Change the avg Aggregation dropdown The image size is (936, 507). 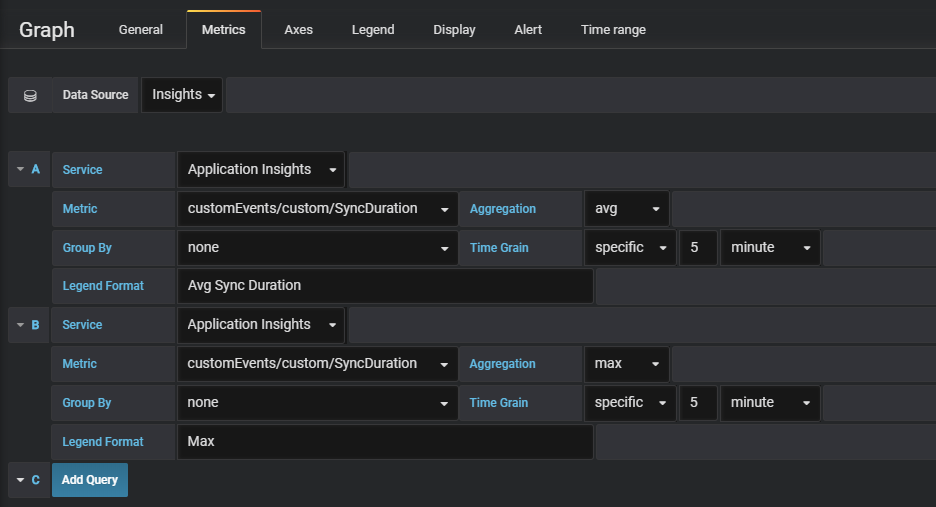(627, 208)
